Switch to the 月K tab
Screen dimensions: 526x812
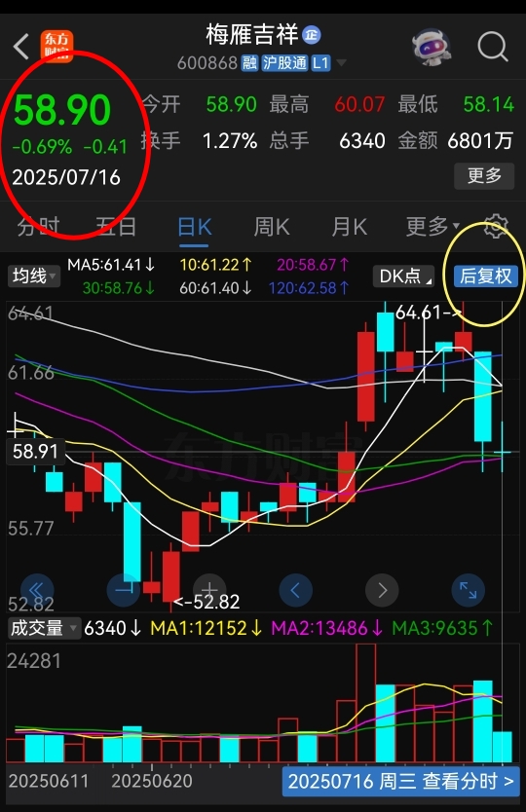[x=350, y=227]
